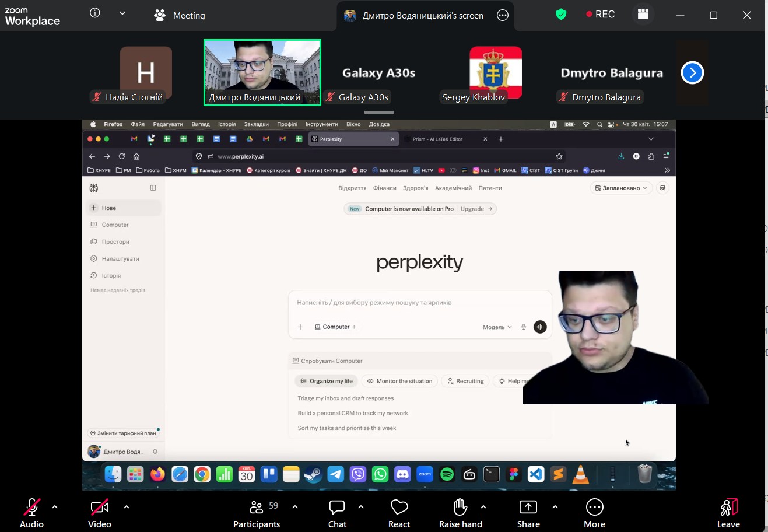The image size is (768, 532).
Task: Open the green encryption shield icon
Action: (561, 15)
